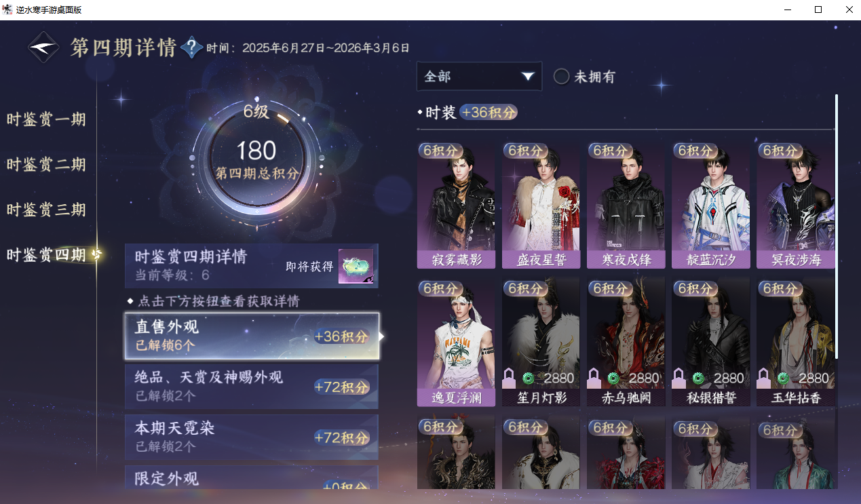Open the question mark help icon

[192, 47]
